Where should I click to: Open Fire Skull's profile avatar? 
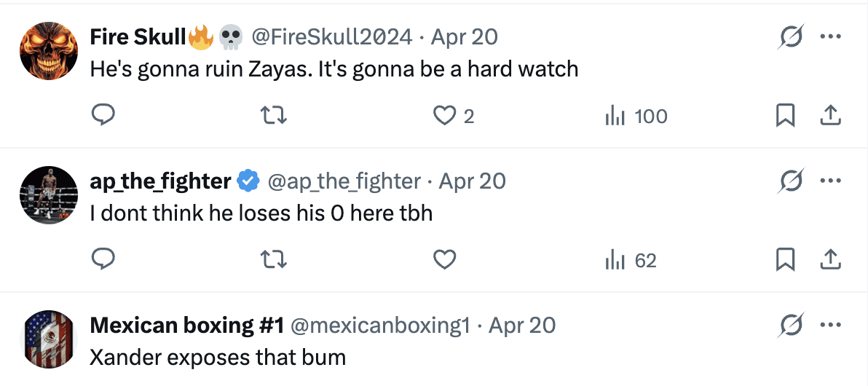48,50
